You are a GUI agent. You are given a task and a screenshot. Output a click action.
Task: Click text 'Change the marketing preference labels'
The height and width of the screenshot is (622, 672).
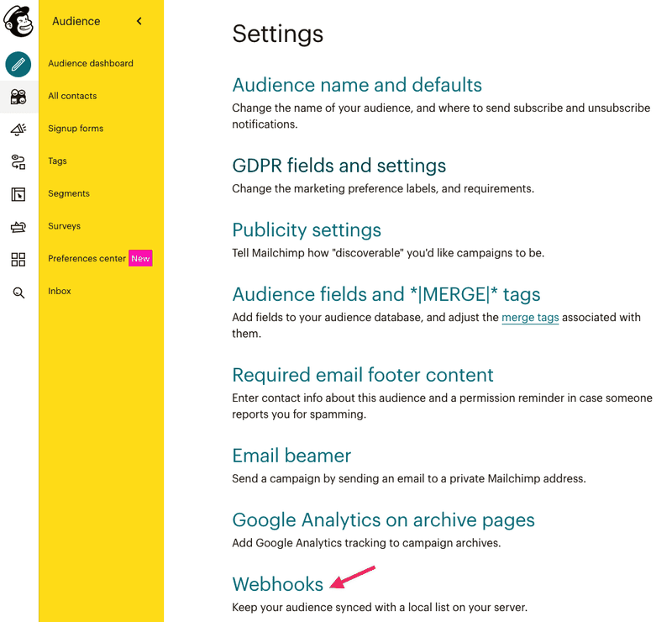click(335, 189)
